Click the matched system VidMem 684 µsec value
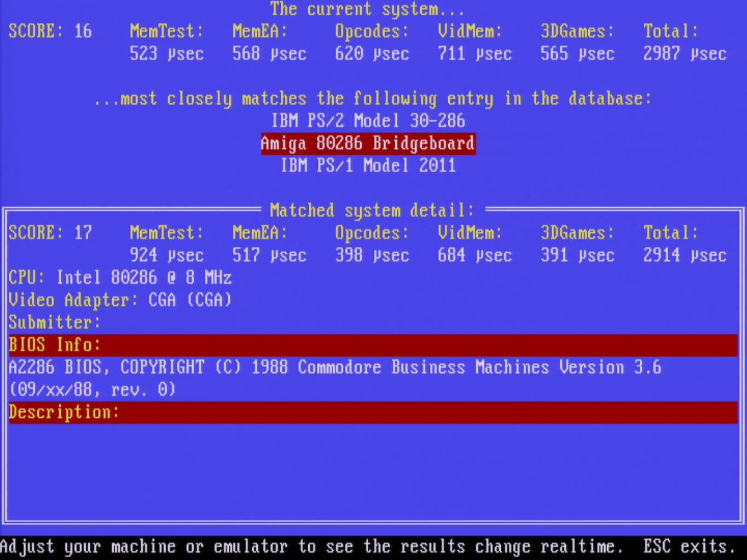747x560 pixels. [x=474, y=255]
